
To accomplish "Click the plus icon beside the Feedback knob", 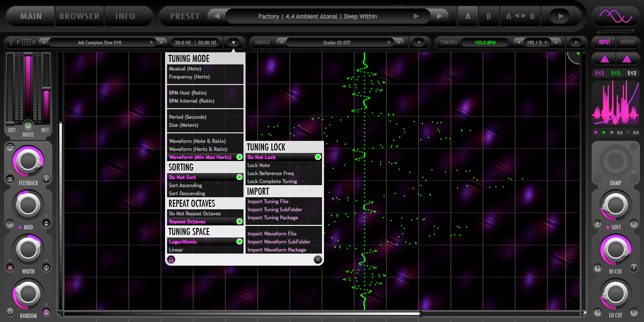I will 46,179.
